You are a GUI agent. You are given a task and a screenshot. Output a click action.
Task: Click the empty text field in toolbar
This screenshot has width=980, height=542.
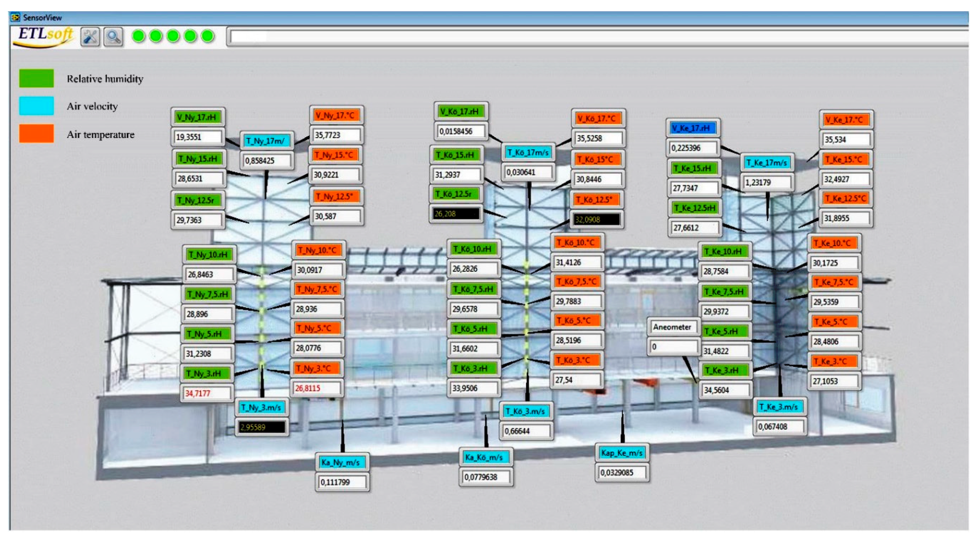click(597, 37)
